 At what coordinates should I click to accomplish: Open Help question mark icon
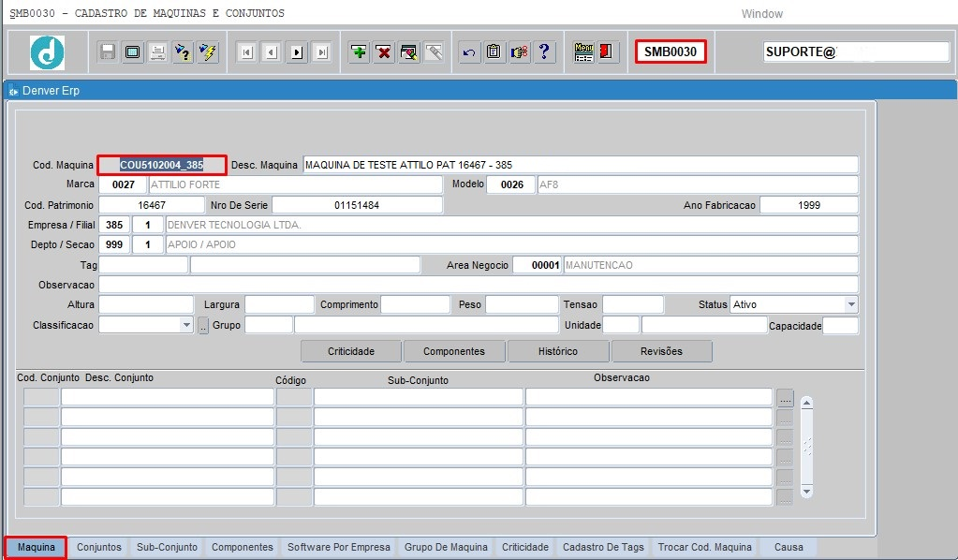click(544, 52)
